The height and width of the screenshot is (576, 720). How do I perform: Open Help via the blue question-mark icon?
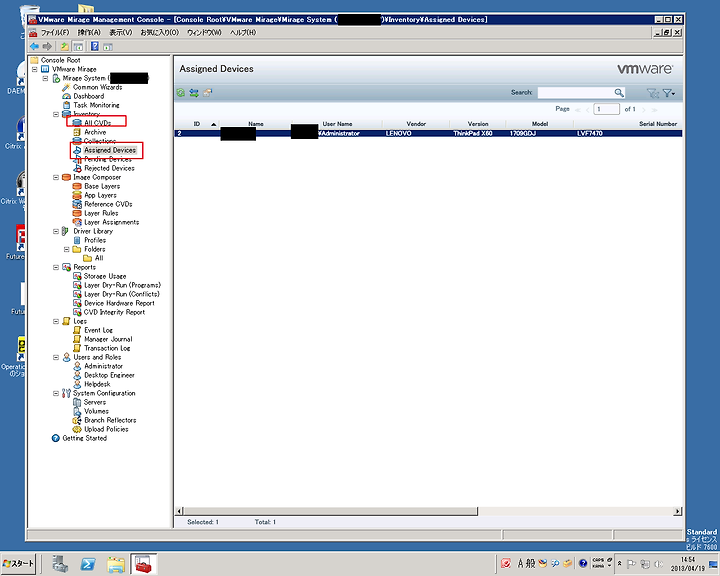coord(95,46)
